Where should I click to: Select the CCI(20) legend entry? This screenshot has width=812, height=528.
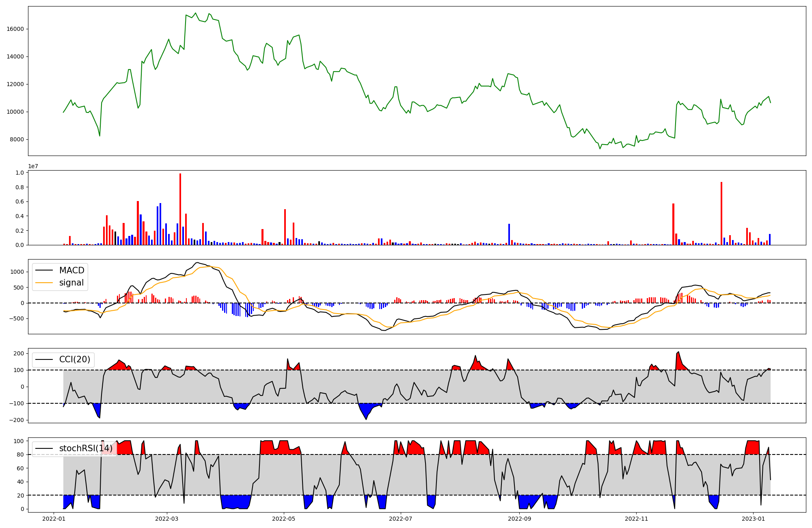(75, 359)
